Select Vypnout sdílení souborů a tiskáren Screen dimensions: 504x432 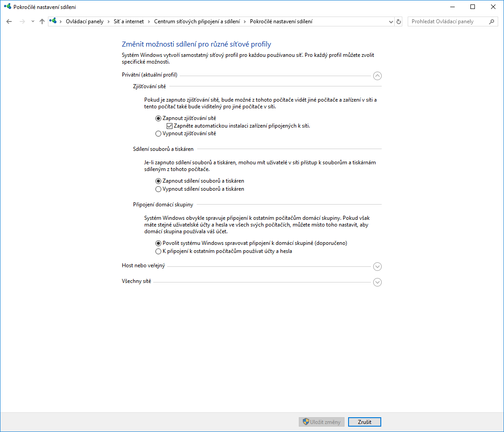point(200,189)
